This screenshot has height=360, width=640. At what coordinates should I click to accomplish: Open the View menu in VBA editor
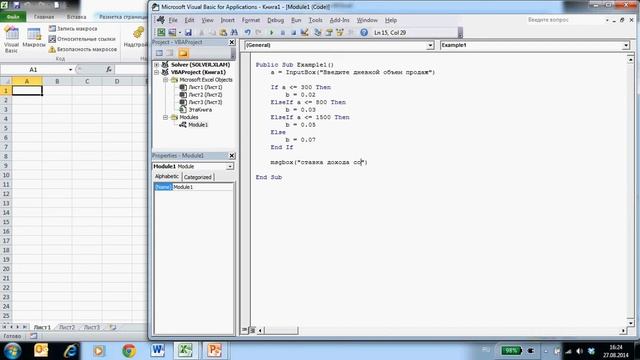[207, 20]
